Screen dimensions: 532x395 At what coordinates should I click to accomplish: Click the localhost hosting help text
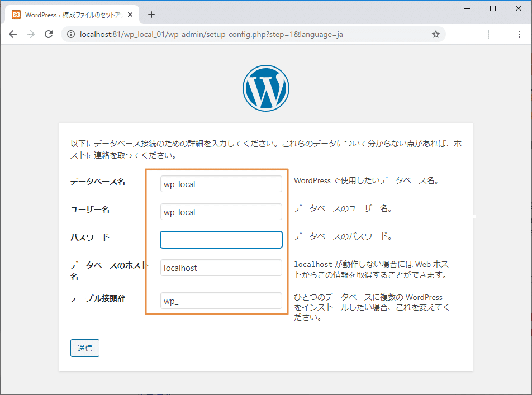(372, 269)
